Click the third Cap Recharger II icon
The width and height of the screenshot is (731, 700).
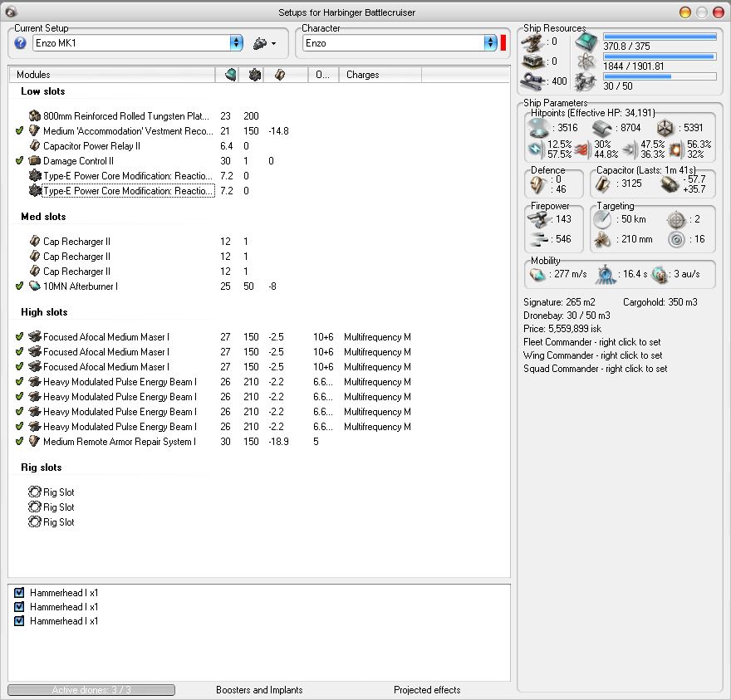click(35, 271)
